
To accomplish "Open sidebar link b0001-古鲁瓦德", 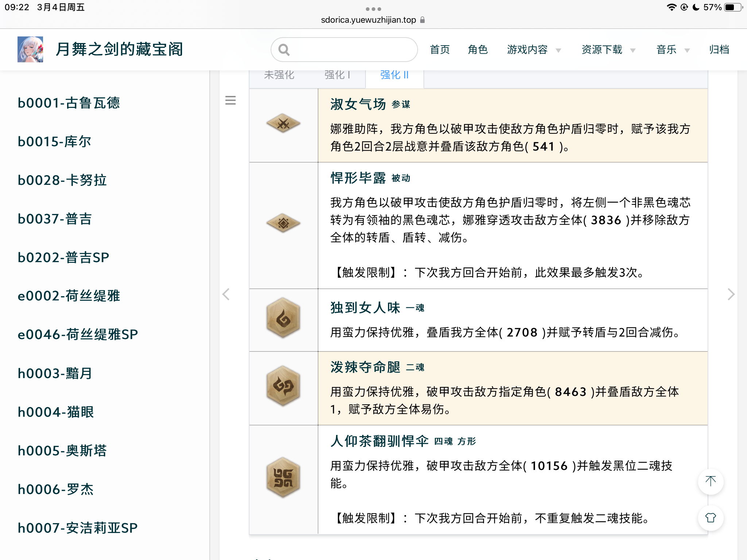I will point(69,103).
